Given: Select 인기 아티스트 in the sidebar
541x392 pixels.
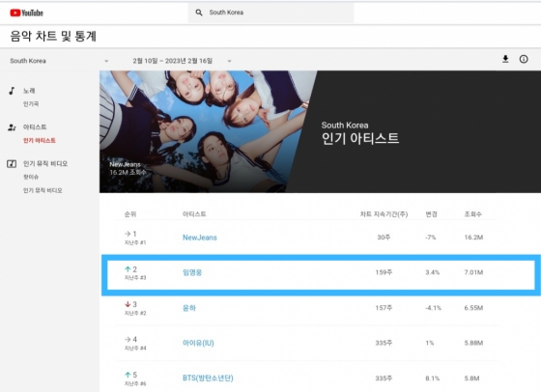Looking at the screenshot, I should coord(40,140).
